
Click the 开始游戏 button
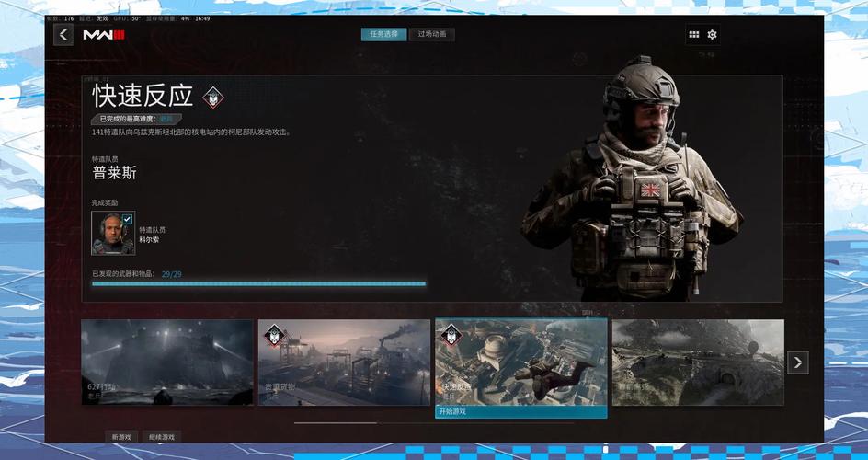[x=521, y=412]
